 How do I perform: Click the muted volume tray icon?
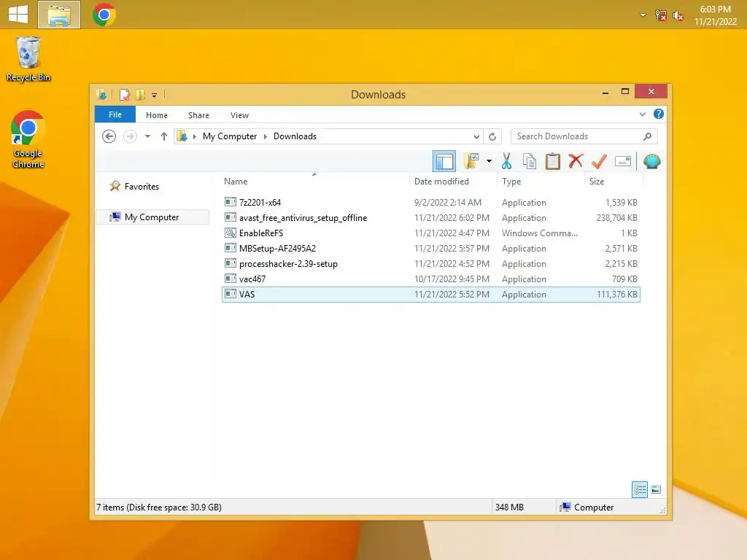tap(678, 16)
